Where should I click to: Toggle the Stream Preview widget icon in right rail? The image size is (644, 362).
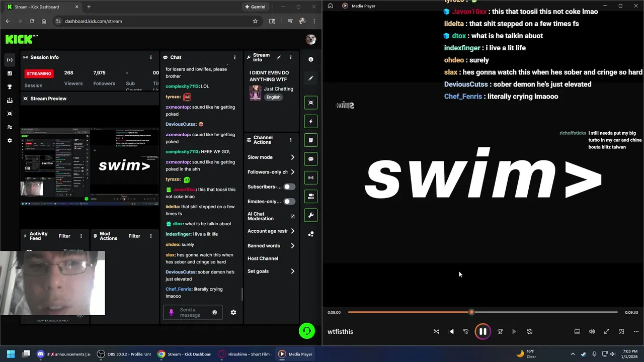click(311, 103)
